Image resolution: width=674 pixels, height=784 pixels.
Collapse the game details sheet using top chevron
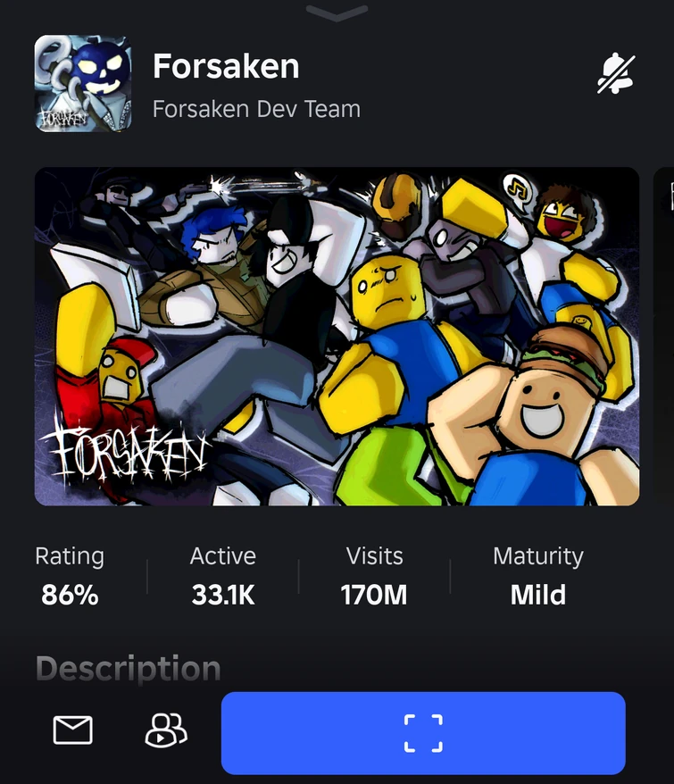tap(337, 13)
